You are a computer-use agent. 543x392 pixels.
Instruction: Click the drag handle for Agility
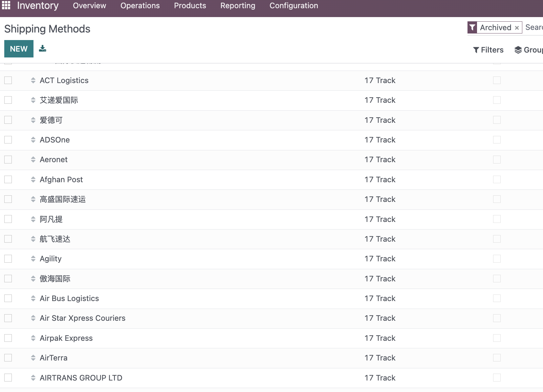(33, 259)
